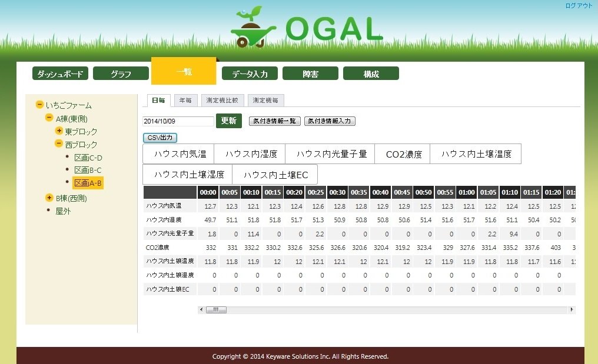Toggle the ハウス内気温 series button
The image size is (598, 364).
click(x=178, y=154)
